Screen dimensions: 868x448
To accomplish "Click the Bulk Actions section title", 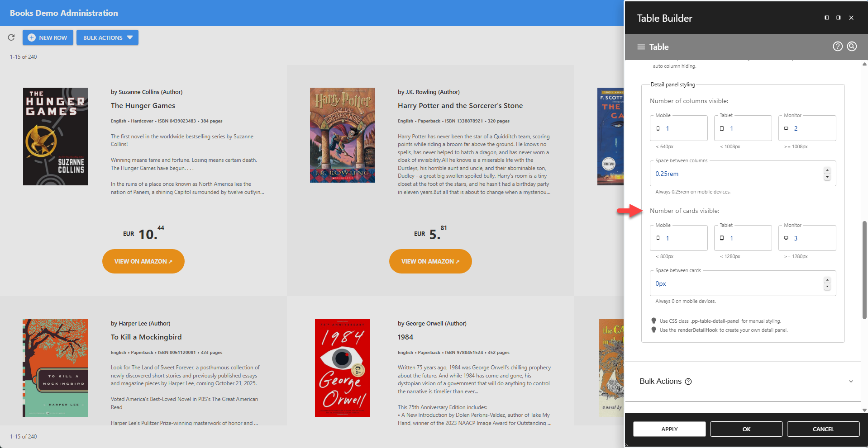I will pos(660,382).
